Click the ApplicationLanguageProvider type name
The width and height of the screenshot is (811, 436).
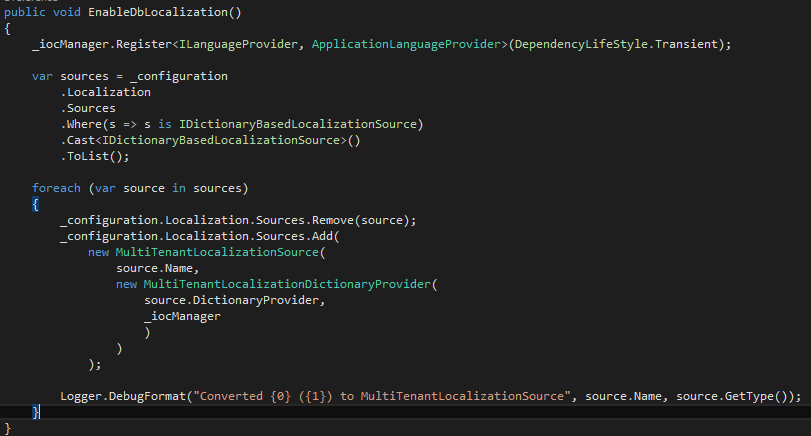407,44
